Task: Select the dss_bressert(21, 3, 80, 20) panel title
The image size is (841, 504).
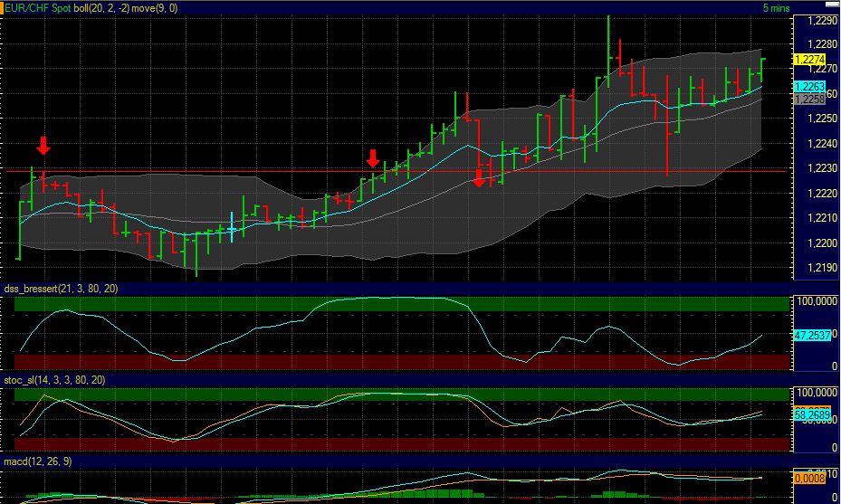Action: pyautogui.click(x=72, y=288)
